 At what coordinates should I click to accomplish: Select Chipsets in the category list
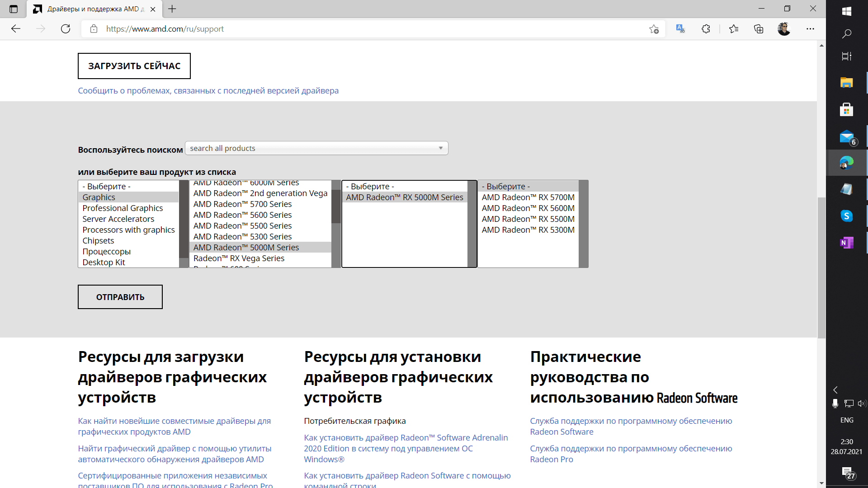point(129,240)
